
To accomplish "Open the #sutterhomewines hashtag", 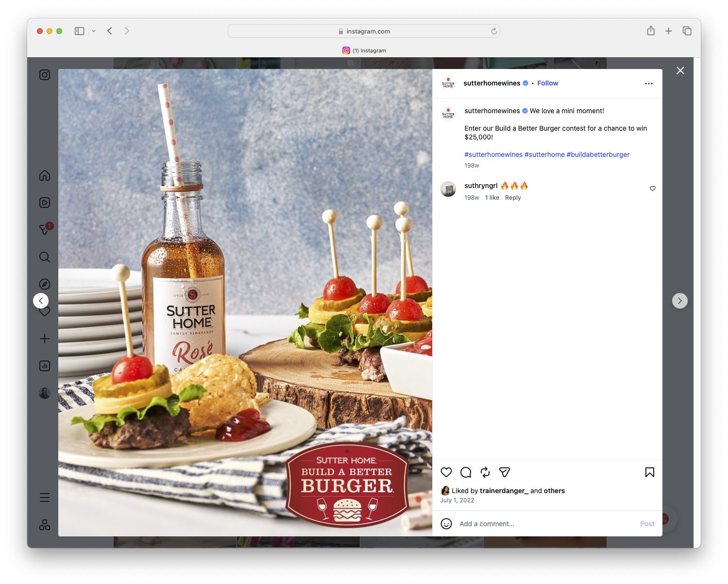I will 493,155.
